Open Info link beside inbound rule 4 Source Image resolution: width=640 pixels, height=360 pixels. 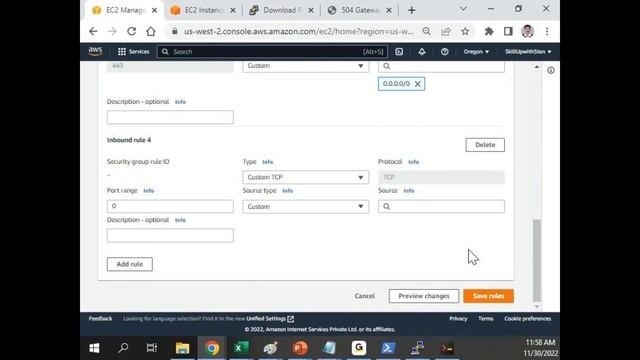coord(409,191)
